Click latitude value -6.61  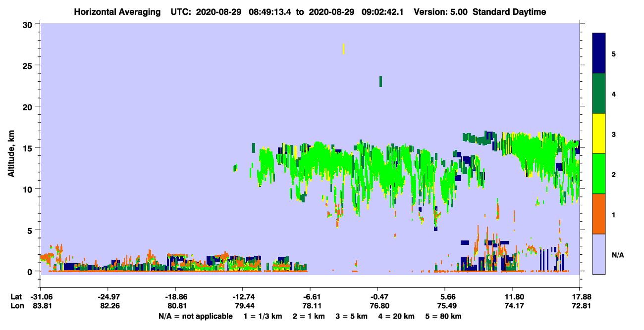tap(310, 297)
